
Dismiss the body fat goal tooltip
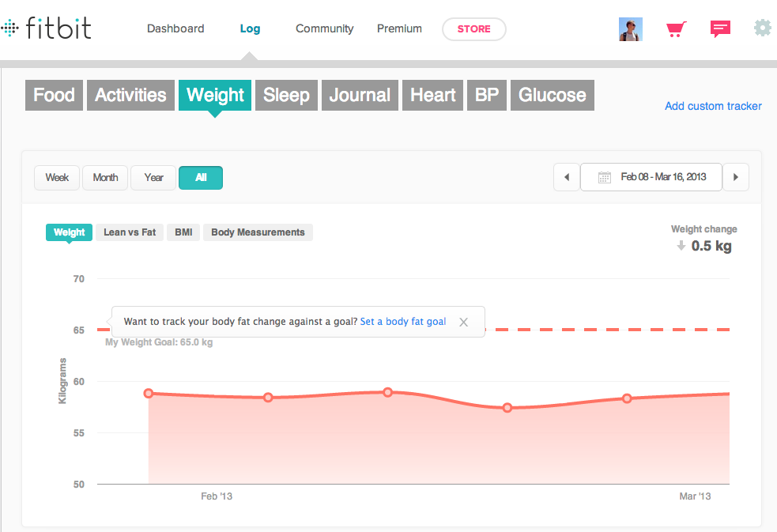point(464,322)
